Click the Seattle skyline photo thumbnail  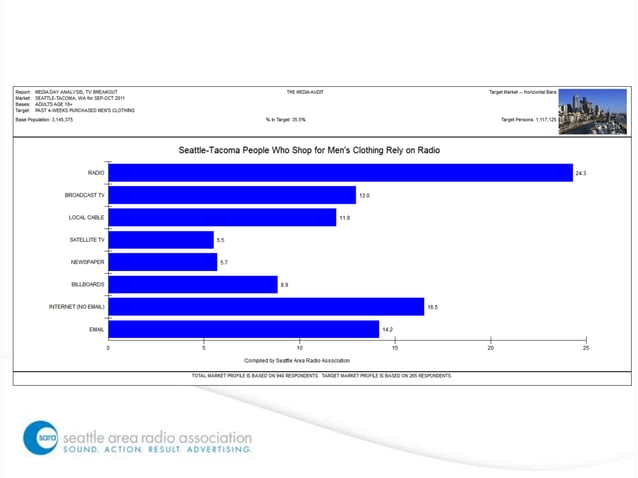coord(592,112)
